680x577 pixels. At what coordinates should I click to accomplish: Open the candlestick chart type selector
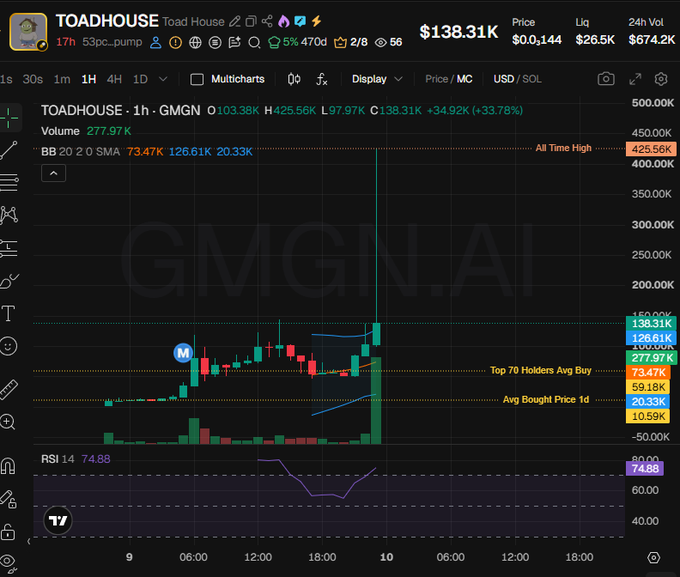294,79
